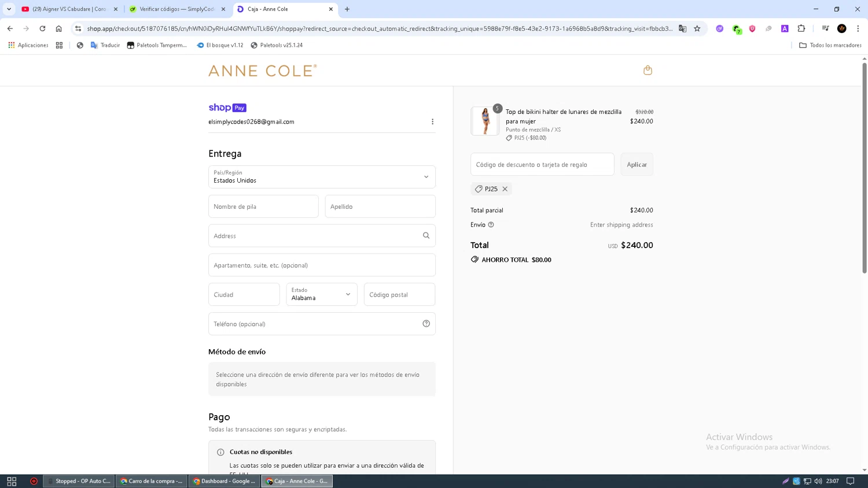Click the page vertical scrollbar
The height and width of the screenshot is (488, 868).
click(865, 168)
